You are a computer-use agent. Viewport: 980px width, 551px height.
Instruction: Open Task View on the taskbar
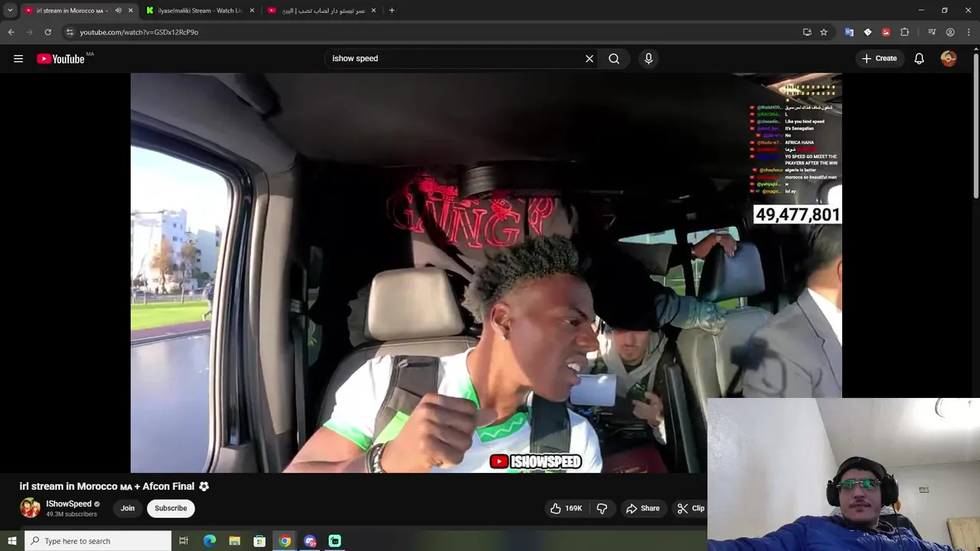tap(184, 541)
